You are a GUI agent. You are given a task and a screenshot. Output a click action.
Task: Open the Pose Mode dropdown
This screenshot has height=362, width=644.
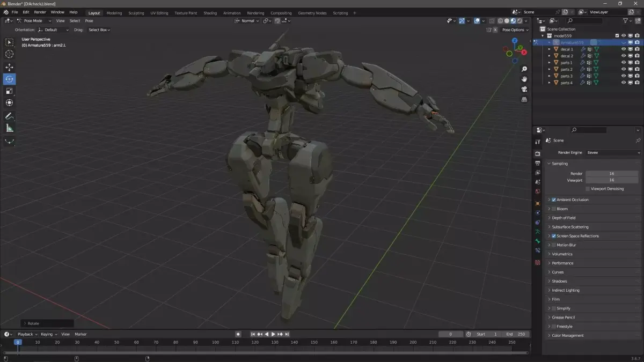(x=34, y=21)
